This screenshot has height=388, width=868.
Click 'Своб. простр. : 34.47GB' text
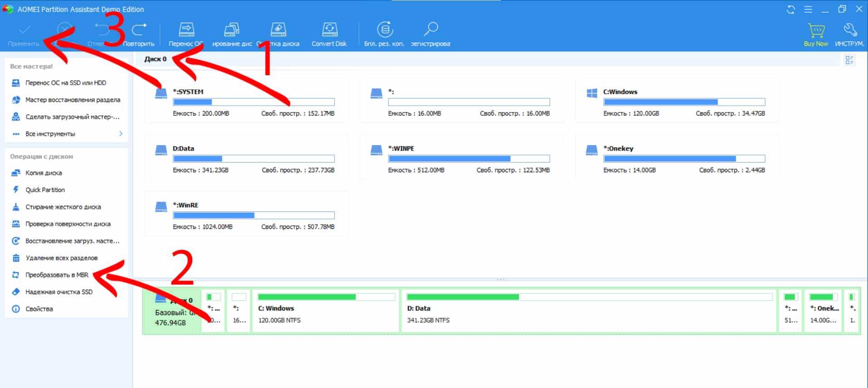[x=730, y=113]
